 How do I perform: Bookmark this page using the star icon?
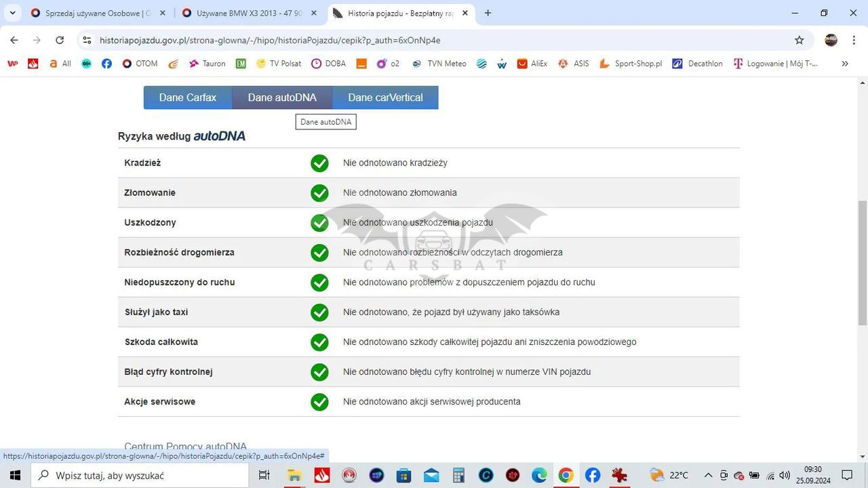click(800, 40)
